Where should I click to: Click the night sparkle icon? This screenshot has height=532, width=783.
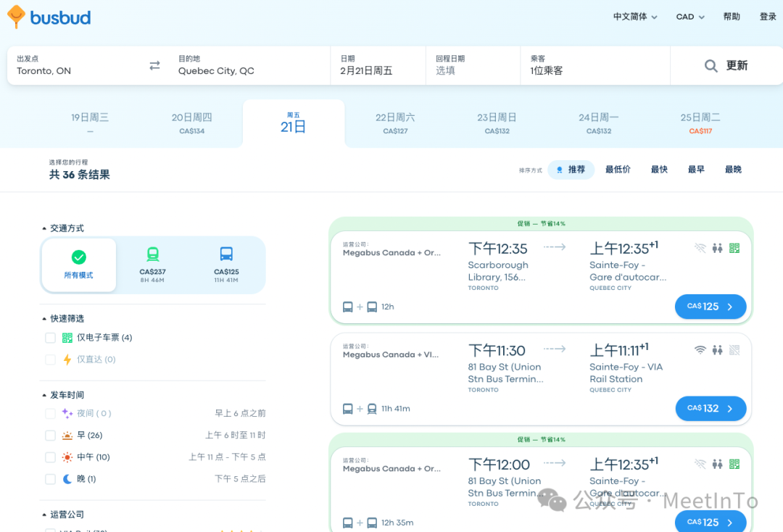[67, 413]
